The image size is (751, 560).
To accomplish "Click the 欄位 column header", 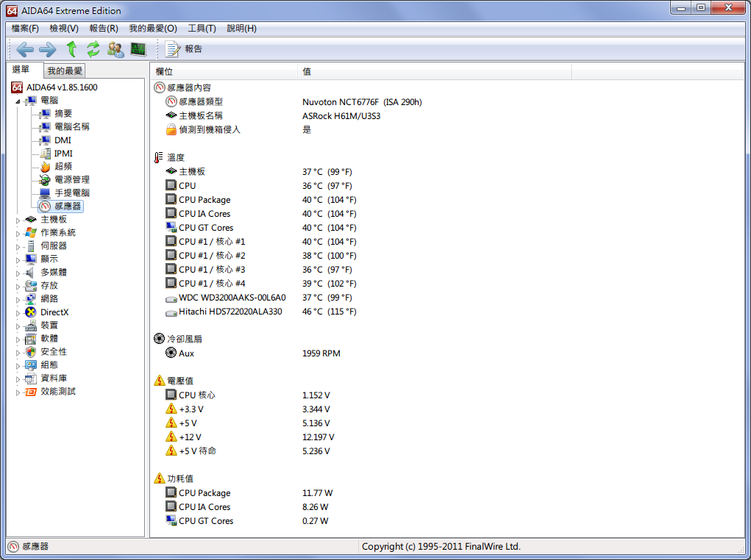I will 224,71.
